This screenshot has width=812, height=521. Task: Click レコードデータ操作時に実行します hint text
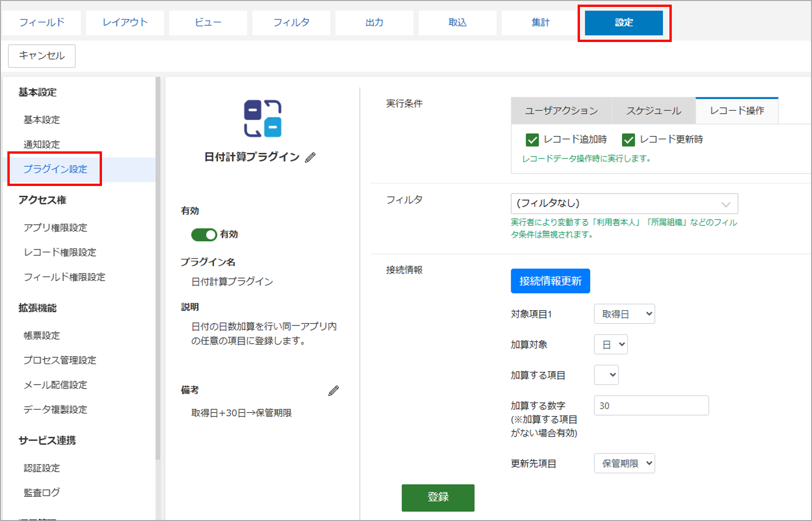pos(586,159)
